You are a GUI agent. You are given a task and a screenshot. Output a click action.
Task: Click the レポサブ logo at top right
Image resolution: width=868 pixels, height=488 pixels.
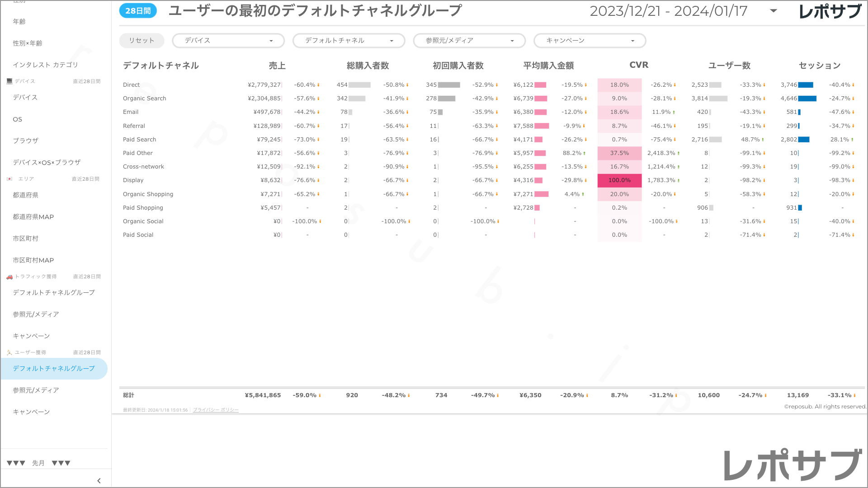tap(830, 11)
